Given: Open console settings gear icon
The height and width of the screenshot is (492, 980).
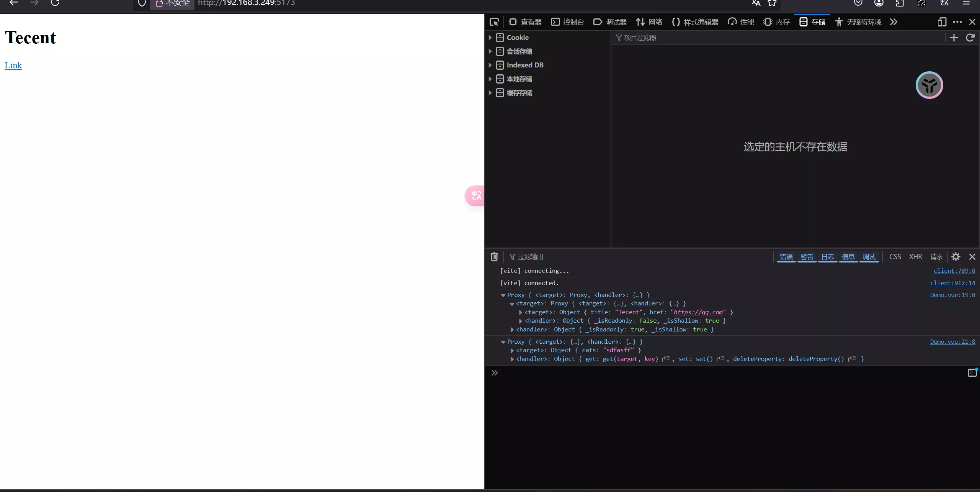Looking at the screenshot, I should [x=955, y=257].
